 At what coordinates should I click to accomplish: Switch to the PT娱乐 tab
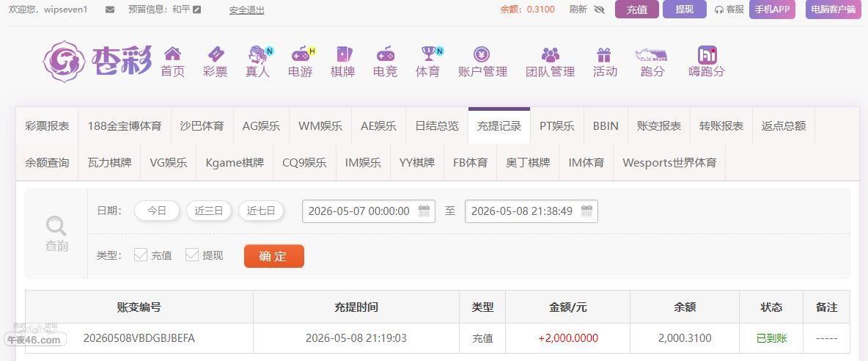[557, 125]
